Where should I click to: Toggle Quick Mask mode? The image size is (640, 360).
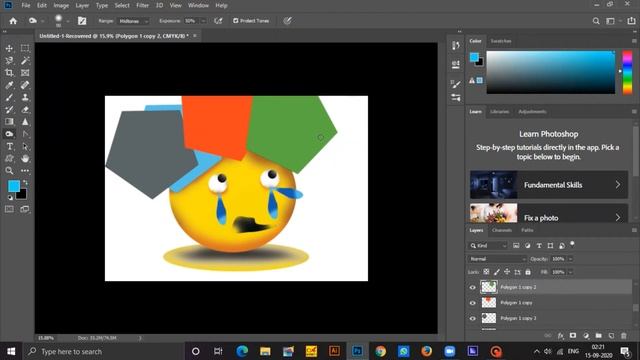(9, 209)
